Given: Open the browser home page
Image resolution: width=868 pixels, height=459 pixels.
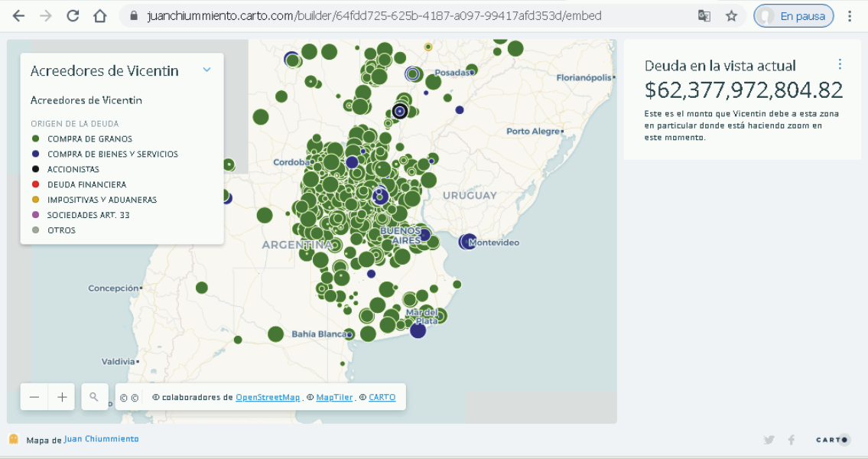Looking at the screenshot, I should point(99,16).
